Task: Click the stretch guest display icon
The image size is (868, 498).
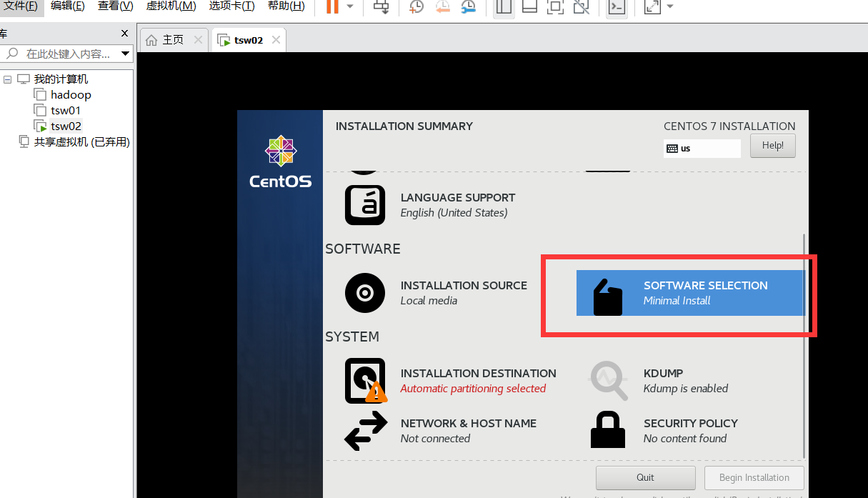Action: coord(652,6)
